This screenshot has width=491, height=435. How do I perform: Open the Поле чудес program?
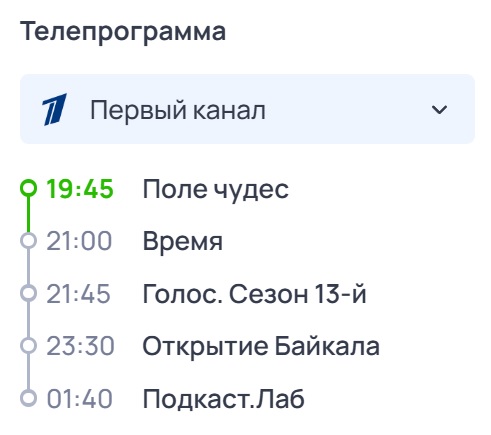[216, 189]
